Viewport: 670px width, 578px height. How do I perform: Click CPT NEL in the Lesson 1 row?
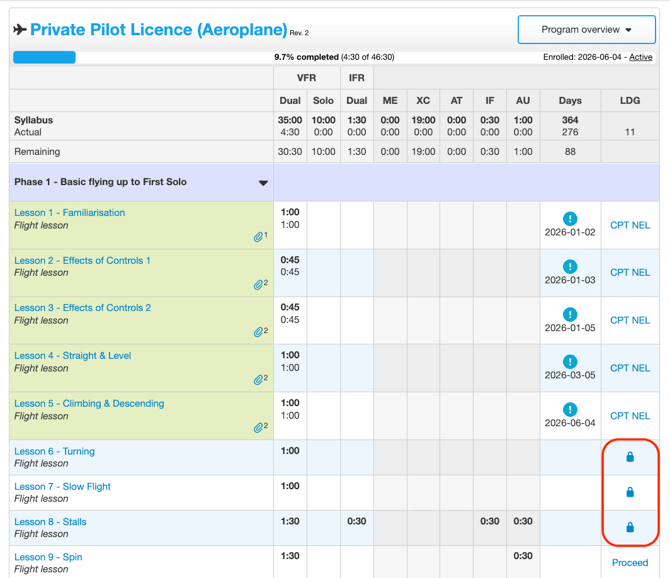(x=630, y=225)
